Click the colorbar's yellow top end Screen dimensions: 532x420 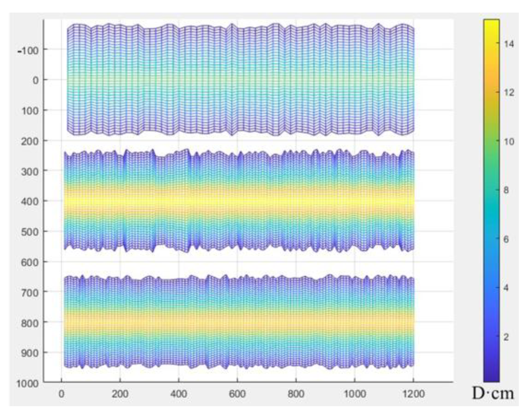(x=491, y=23)
